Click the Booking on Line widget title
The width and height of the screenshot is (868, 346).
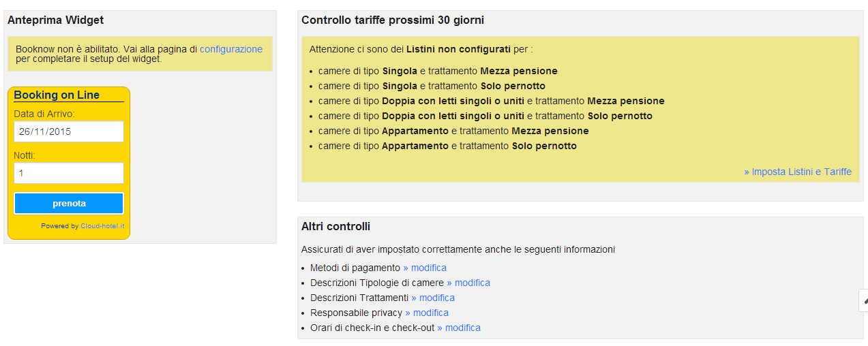tap(57, 95)
